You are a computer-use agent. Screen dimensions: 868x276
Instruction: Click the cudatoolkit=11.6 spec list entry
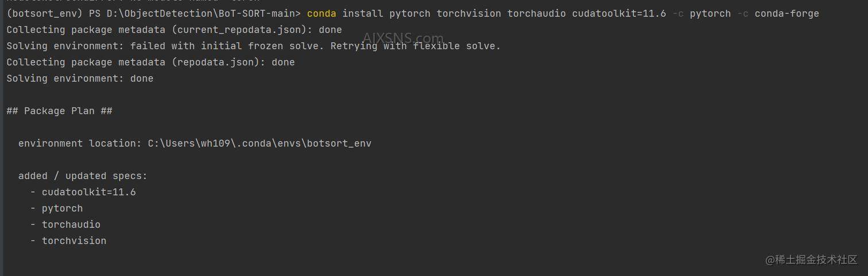(x=88, y=192)
